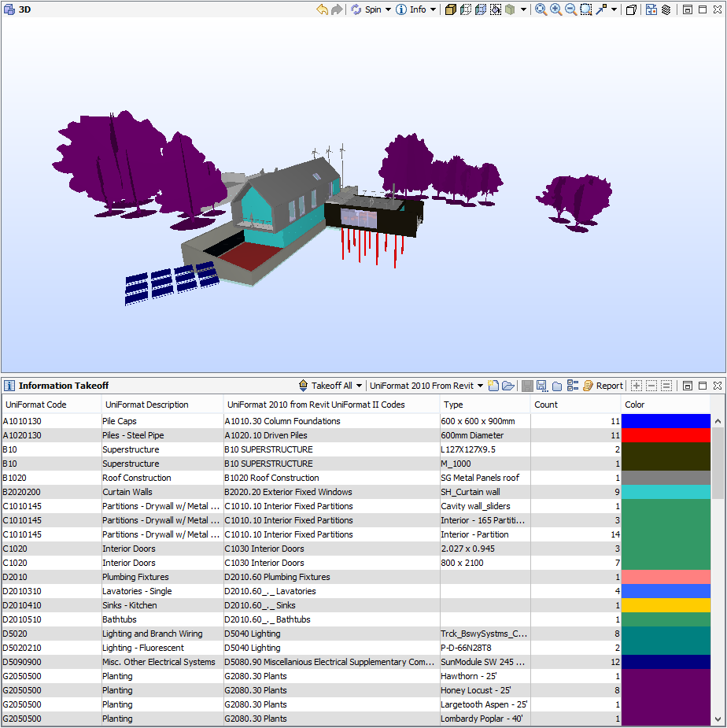Click the open folder icon in takeoff toolbar
This screenshot has width=727, height=728.
(508, 386)
